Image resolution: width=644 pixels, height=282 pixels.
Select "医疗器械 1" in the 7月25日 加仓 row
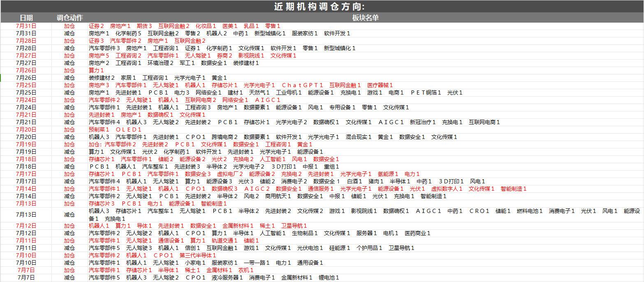point(380,85)
